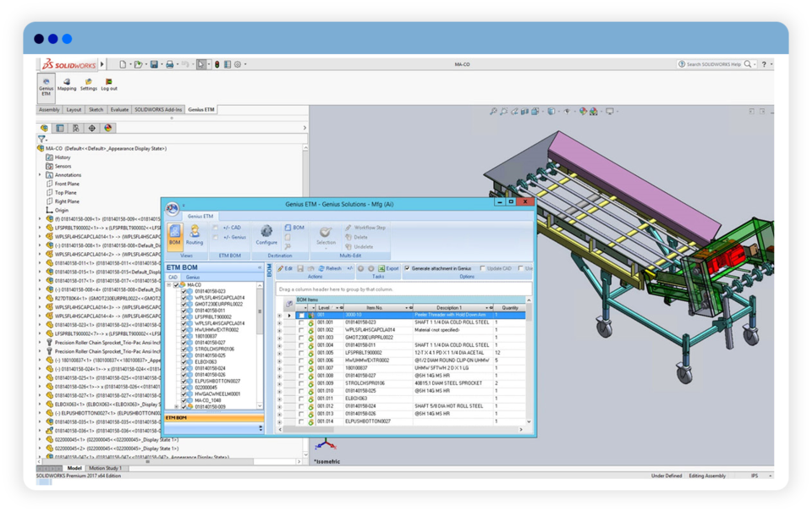
Task: Open the Description 1 column filter dropdown
Action: point(486,307)
